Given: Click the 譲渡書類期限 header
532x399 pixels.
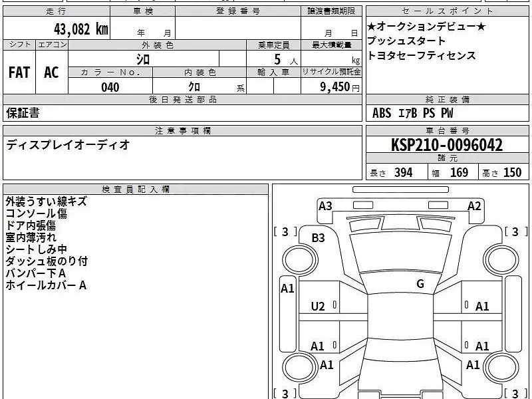Looking at the screenshot, I should (x=331, y=11).
